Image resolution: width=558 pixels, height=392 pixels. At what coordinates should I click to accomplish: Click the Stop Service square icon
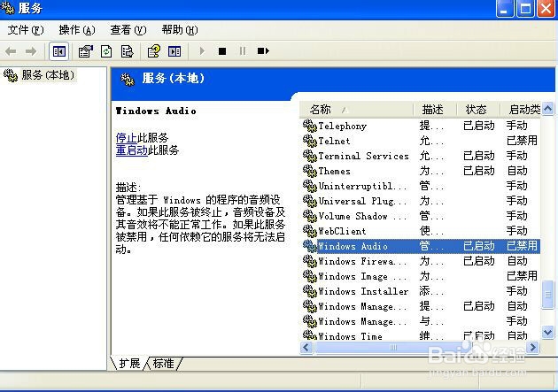point(222,51)
